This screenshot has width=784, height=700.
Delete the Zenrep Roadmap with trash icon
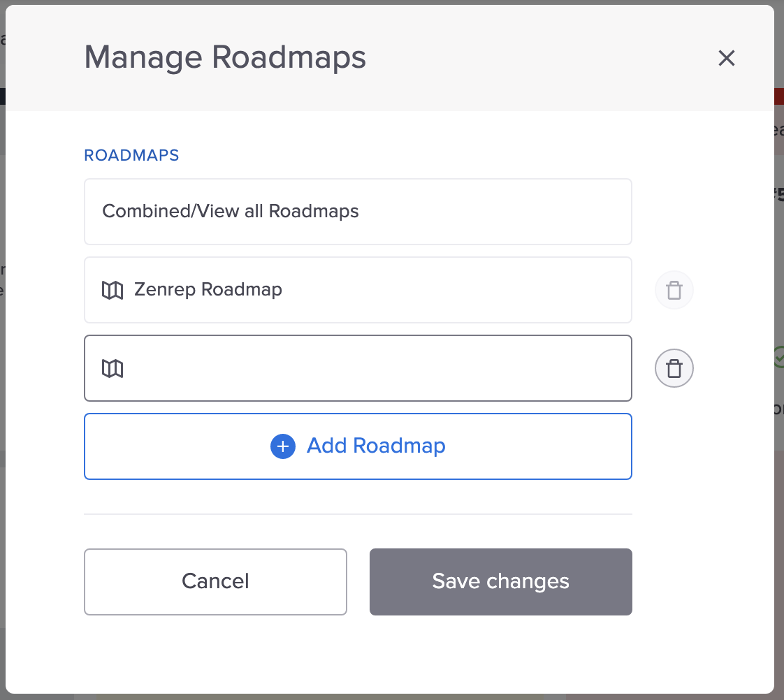(674, 290)
